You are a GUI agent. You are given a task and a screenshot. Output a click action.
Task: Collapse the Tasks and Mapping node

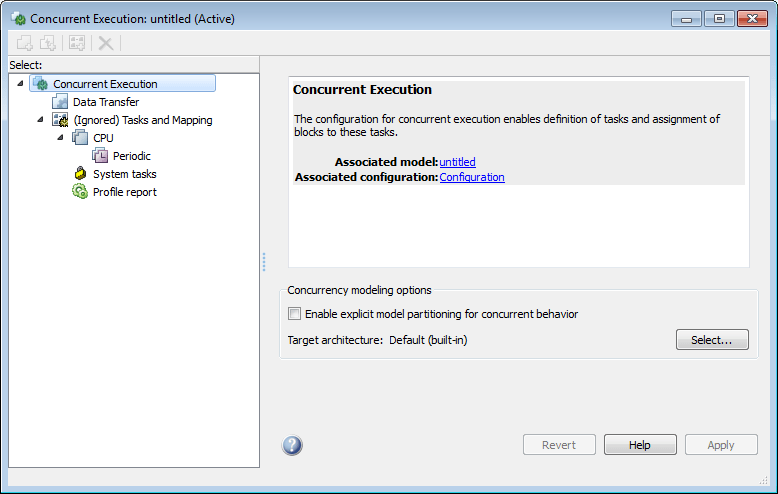40,119
